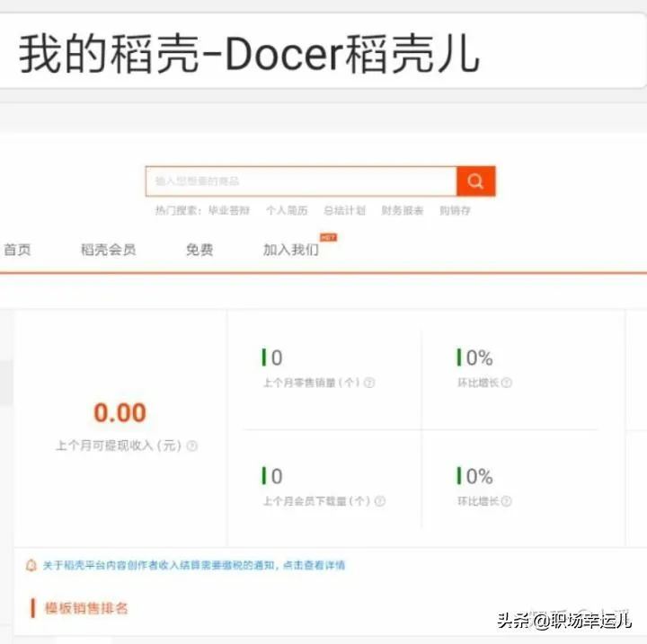Image resolution: width=647 pixels, height=644 pixels.
Task: Click help icon next to 上个月会员下载量(个)
Action: tap(379, 501)
